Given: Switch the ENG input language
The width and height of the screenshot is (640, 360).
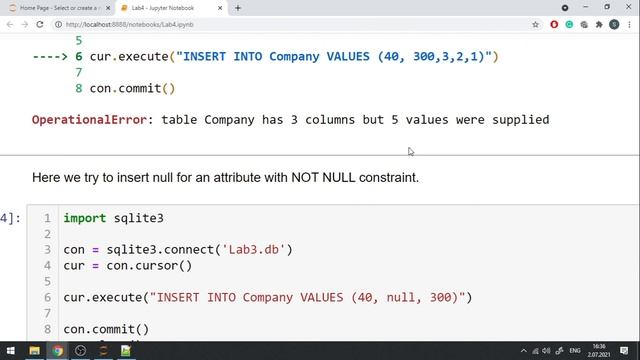Looking at the screenshot, I should 575,351.
